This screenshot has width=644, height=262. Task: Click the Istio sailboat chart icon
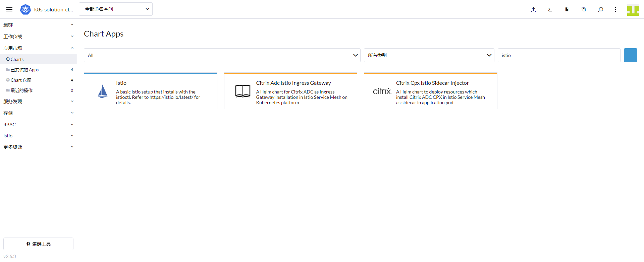(x=103, y=91)
